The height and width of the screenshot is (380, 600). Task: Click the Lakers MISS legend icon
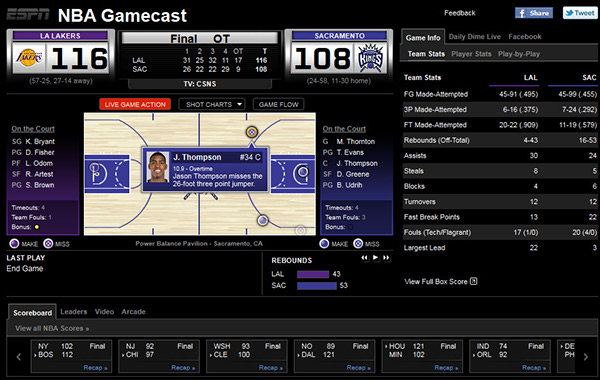tap(48, 244)
